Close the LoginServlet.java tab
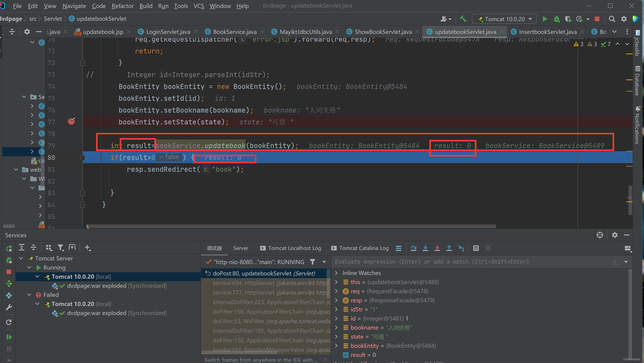The width and height of the screenshot is (644, 363). [196, 32]
